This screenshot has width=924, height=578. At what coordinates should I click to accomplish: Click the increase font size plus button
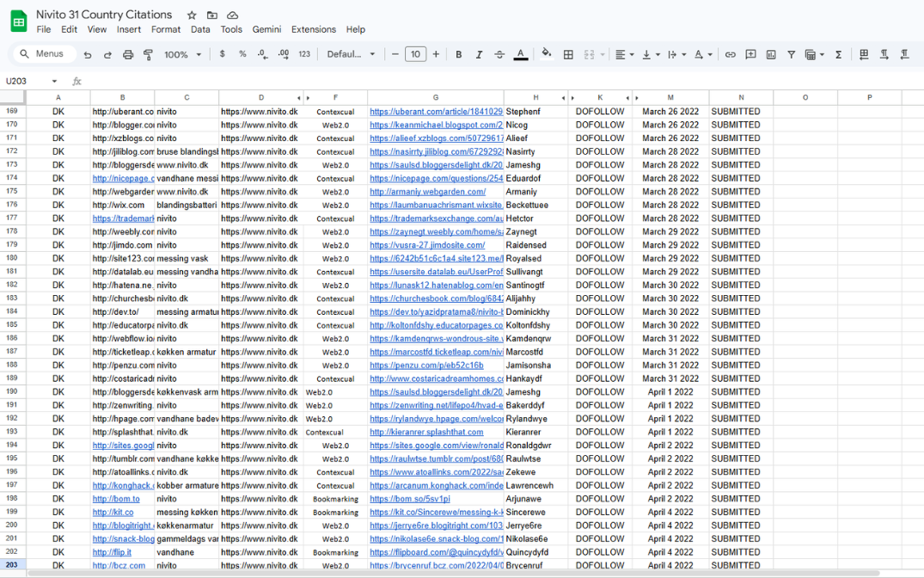point(436,54)
